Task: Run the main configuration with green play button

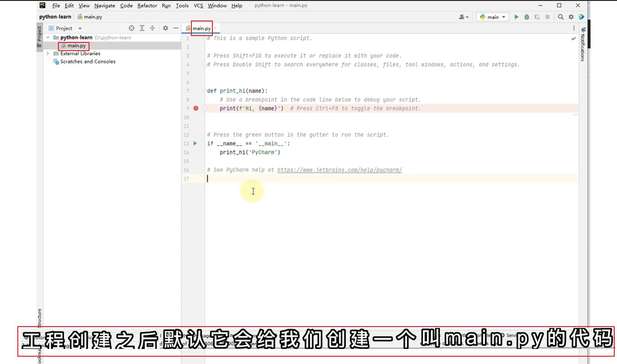Action: click(517, 17)
